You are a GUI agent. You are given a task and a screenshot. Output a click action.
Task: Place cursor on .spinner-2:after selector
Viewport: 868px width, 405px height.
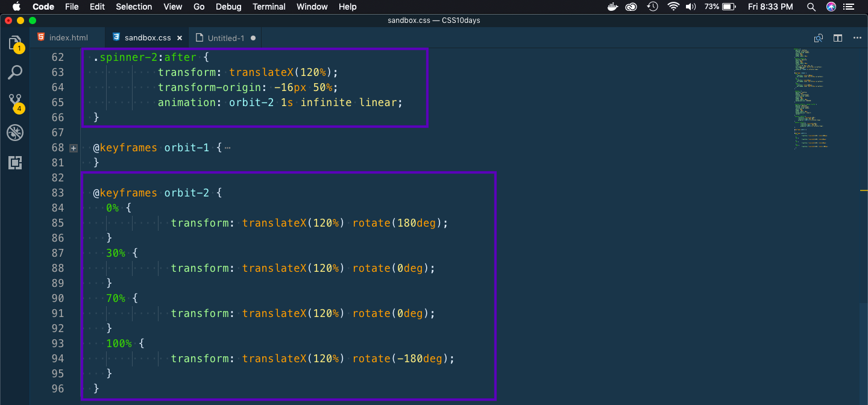145,57
